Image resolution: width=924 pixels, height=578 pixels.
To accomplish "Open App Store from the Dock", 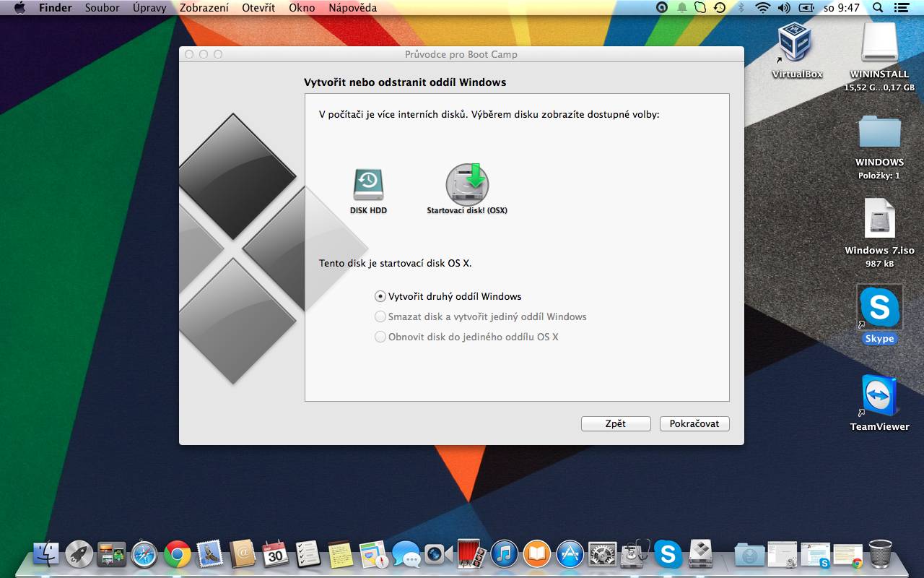I will (x=570, y=554).
